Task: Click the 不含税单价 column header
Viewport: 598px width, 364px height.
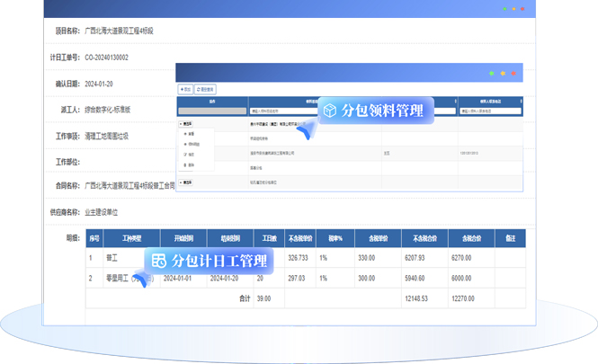Action: pyautogui.click(x=301, y=239)
